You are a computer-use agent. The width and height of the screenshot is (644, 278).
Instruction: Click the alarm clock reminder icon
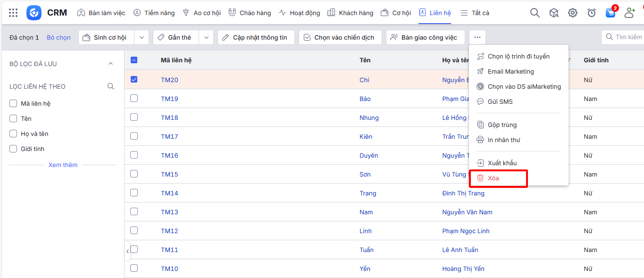tap(591, 13)
